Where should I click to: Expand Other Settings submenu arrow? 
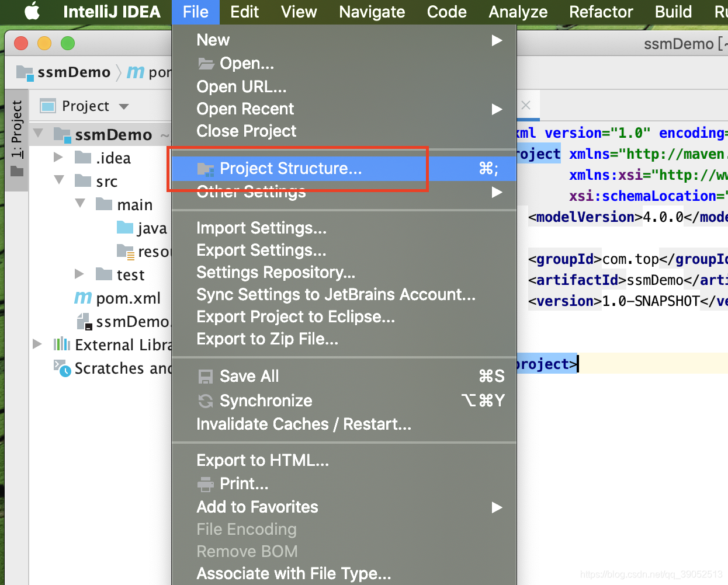coord(497,191)
